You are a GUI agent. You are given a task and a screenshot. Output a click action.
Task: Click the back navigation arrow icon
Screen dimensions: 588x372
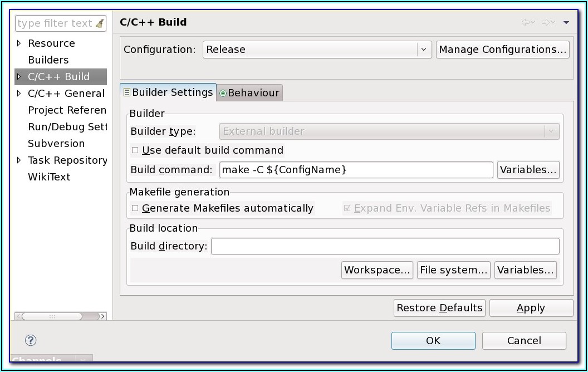click(526, 22)
